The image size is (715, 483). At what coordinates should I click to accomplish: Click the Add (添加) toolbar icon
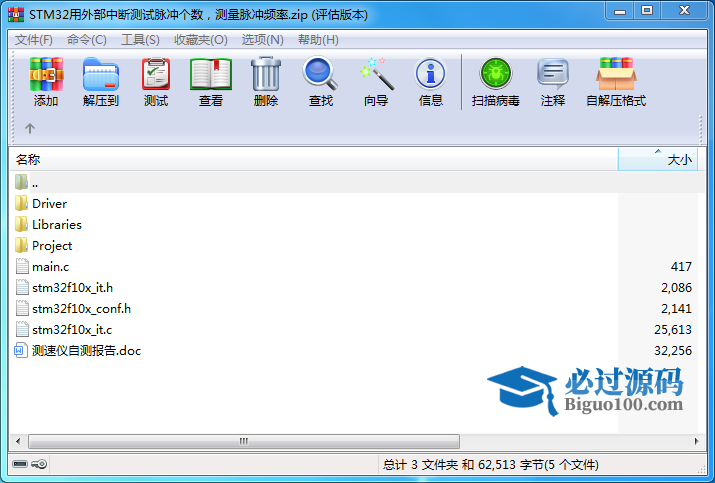pos(46,74)
